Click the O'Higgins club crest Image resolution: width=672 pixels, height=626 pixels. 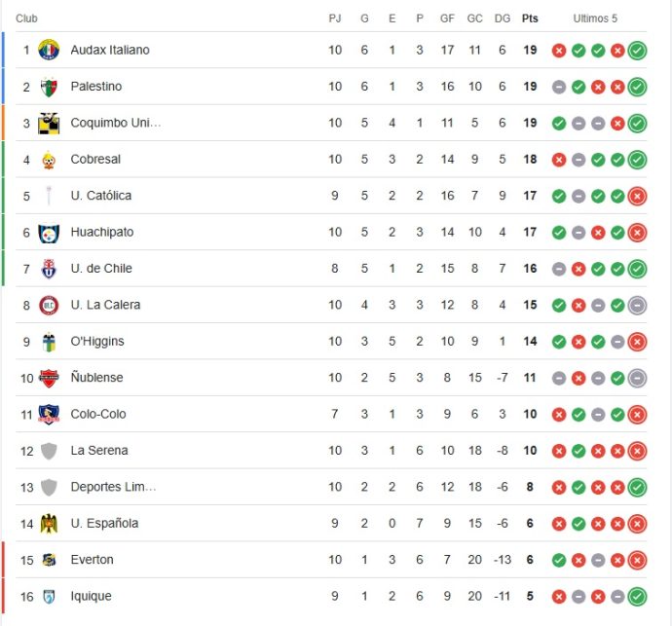(49, 342)
